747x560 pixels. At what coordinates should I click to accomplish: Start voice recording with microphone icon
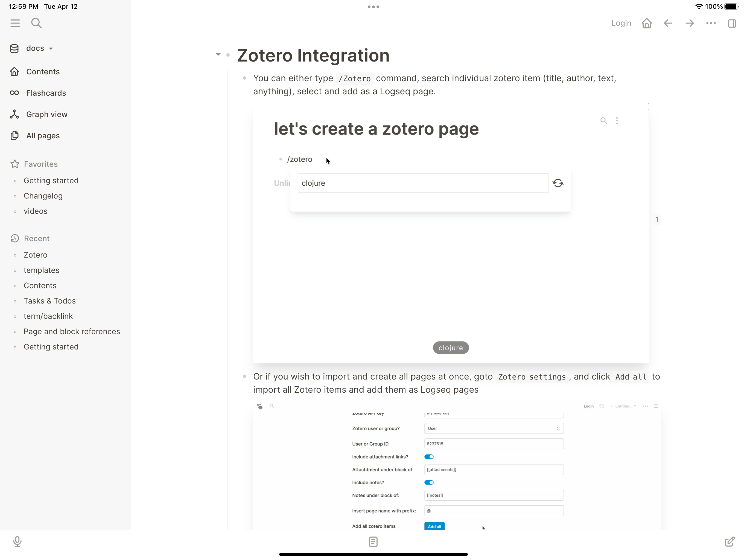click(17, 541)
